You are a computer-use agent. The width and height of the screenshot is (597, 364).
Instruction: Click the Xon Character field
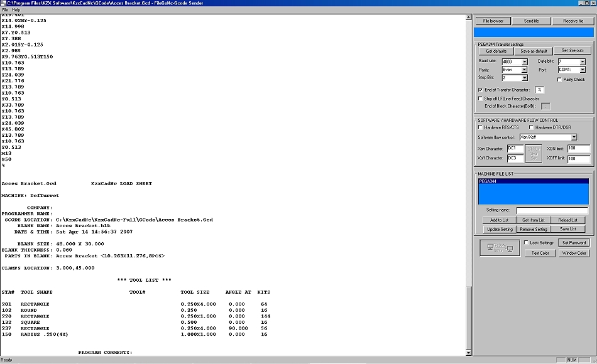[x=515, y=148]
